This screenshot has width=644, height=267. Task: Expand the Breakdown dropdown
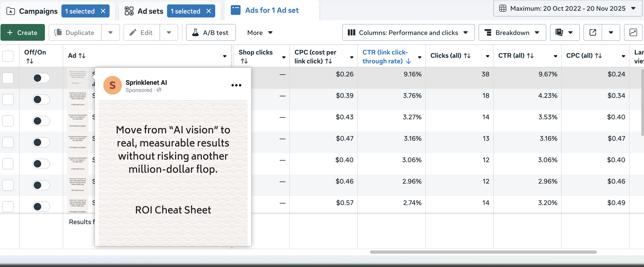click(x=512, y=33)
